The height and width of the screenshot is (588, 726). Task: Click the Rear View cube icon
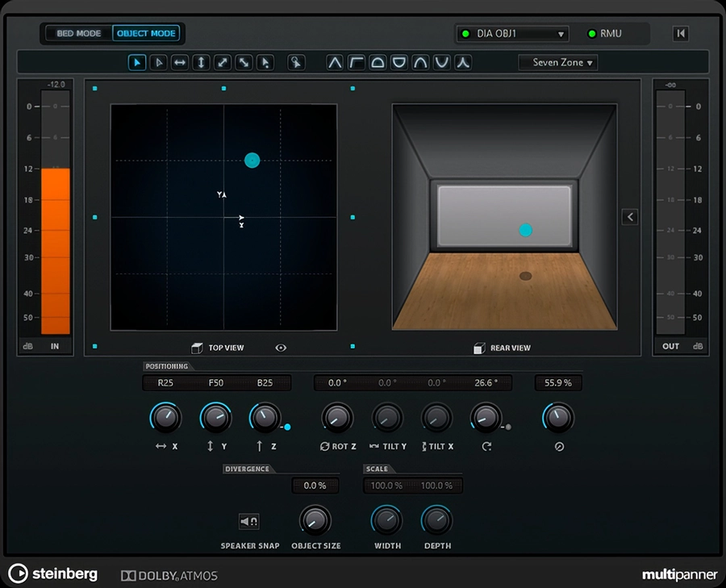click(479, 348)
